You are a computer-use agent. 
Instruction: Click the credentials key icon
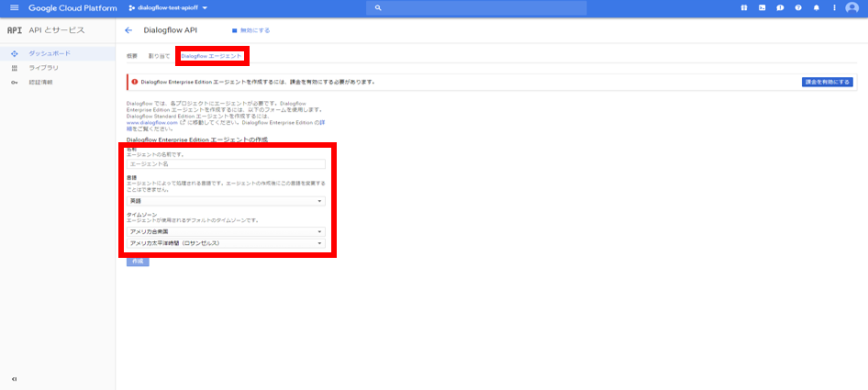(15, 83)
